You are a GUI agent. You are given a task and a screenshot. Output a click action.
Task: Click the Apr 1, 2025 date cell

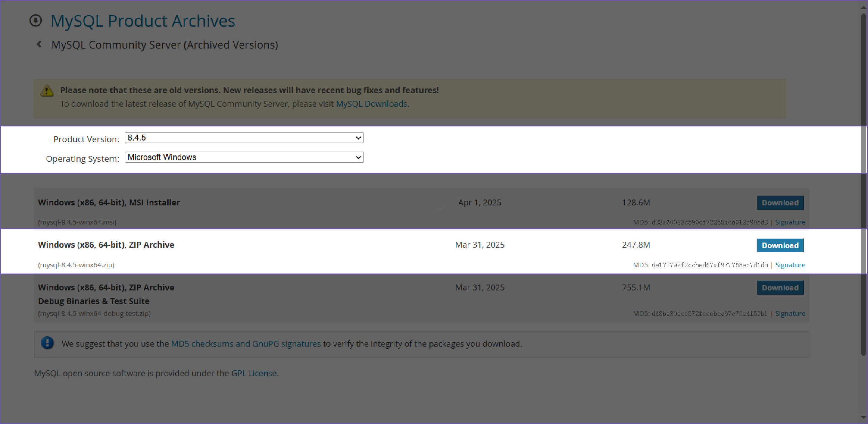pyautogui.click(x=480, y=203)
